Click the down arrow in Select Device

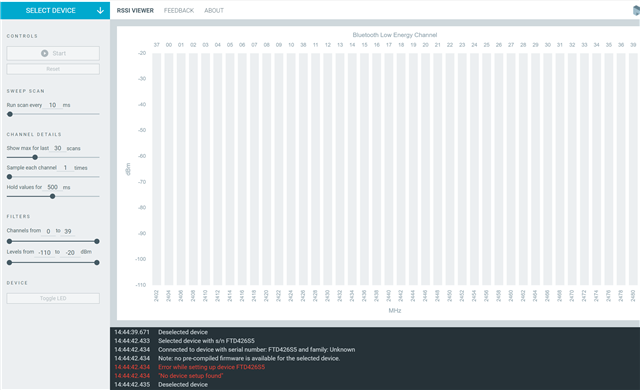coord(100,11)
